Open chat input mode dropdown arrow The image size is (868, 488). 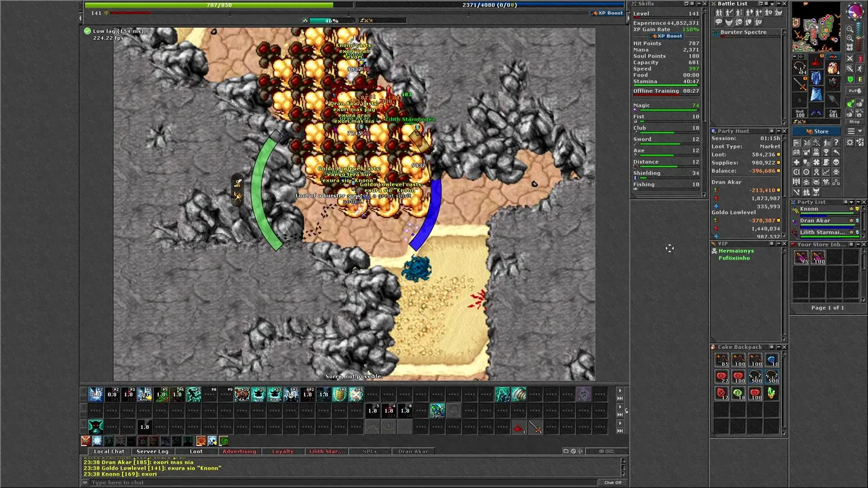[85, 483]
